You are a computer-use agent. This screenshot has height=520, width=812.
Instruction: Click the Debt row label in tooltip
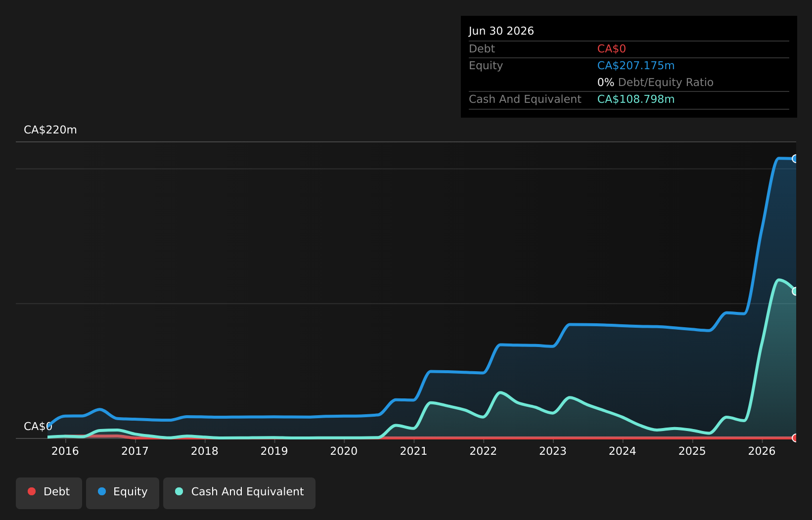coord(482,49)
